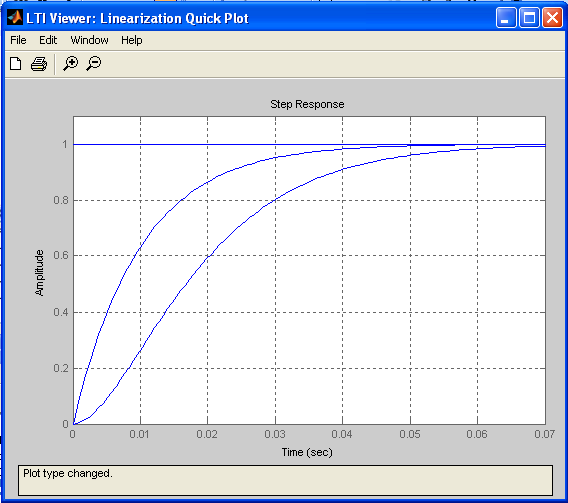Click the 0.05 time tick label
This screenshot has height=503, width=568.
[410, 434]
